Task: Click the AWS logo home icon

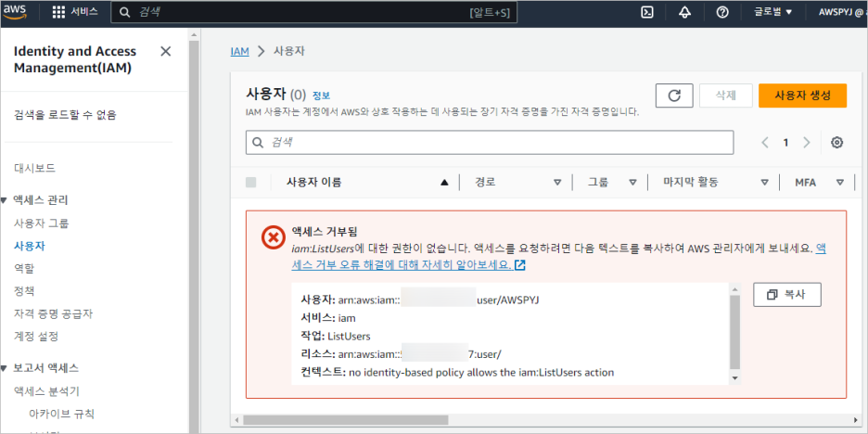Action: click(15, 12)
